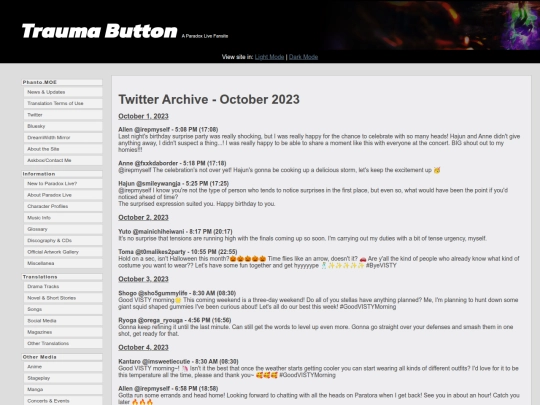Click the pumpkin emojis in Toma's tweet
Viewport: 540px width, 405px height.
tap(248, 259)
